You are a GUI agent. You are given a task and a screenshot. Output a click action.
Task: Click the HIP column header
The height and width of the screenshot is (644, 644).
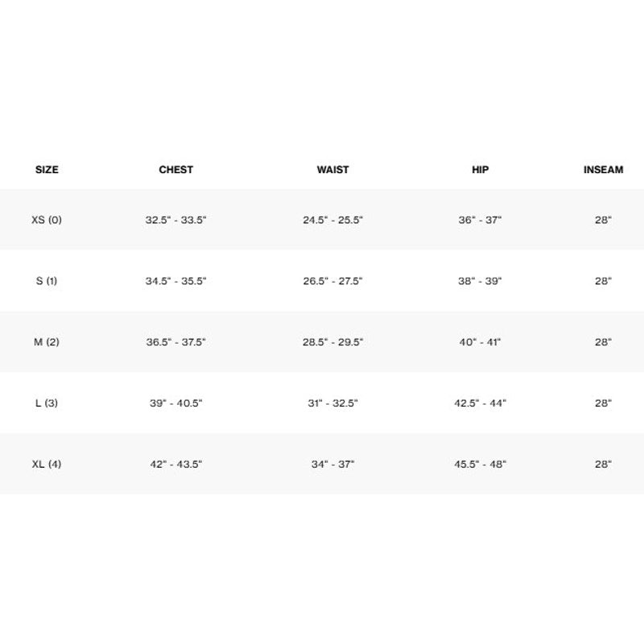pyautogui.click(x=480, y=170)
